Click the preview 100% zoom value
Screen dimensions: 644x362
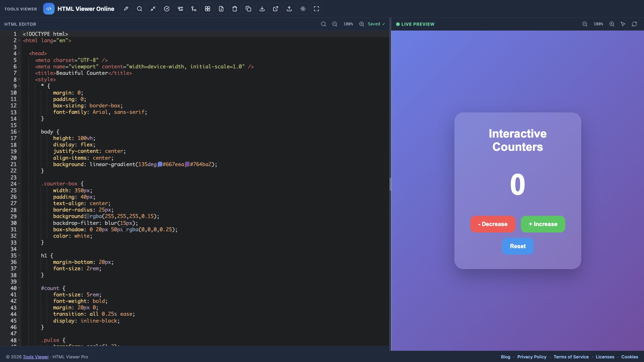[598, 24]
